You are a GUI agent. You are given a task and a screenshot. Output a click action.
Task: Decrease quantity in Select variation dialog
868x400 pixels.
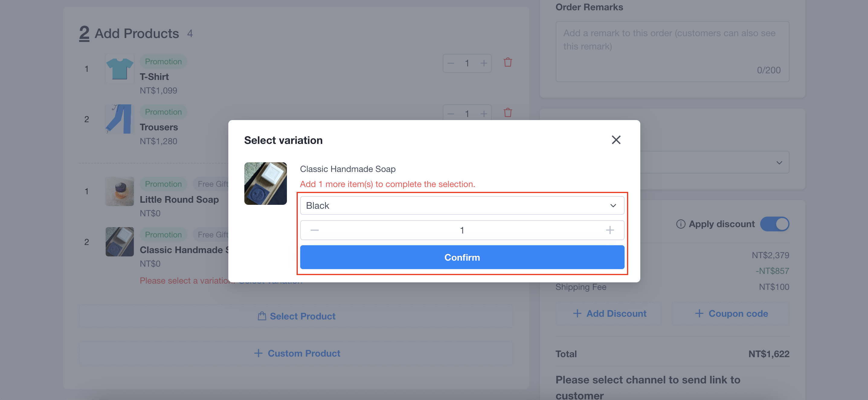[314, 230]
